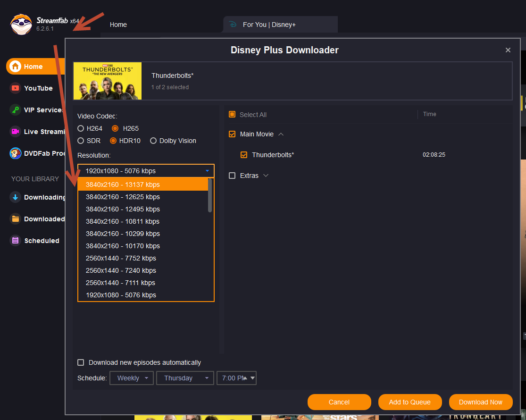The height and width of the screenshot is (420, 526).
Task: Collapse the Main Movie section chevron
Action: [x=281, y=134]
